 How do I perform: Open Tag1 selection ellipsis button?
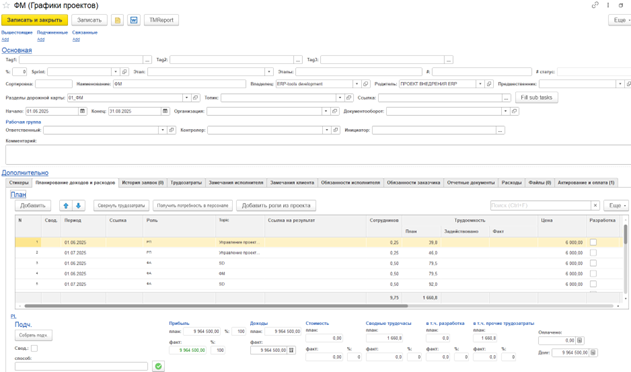[x=147, y=60]
